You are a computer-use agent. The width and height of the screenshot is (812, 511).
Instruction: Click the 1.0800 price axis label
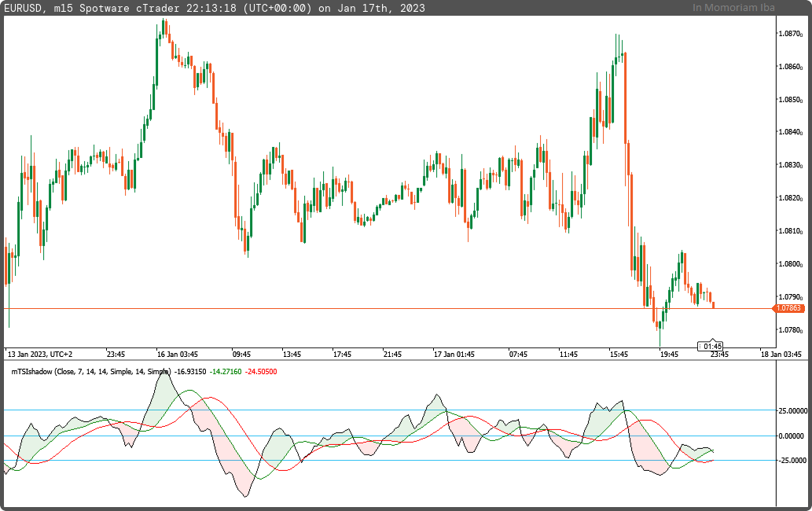pos(790,264)
